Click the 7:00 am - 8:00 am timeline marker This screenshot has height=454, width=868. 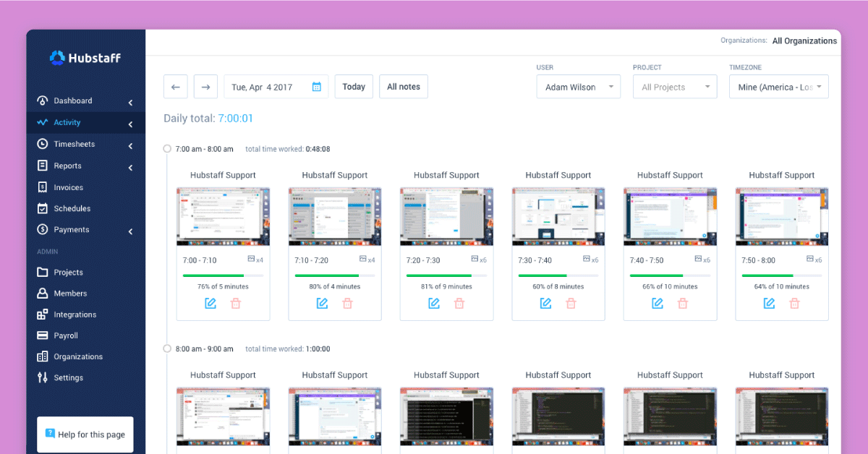[x=167, y=149]
